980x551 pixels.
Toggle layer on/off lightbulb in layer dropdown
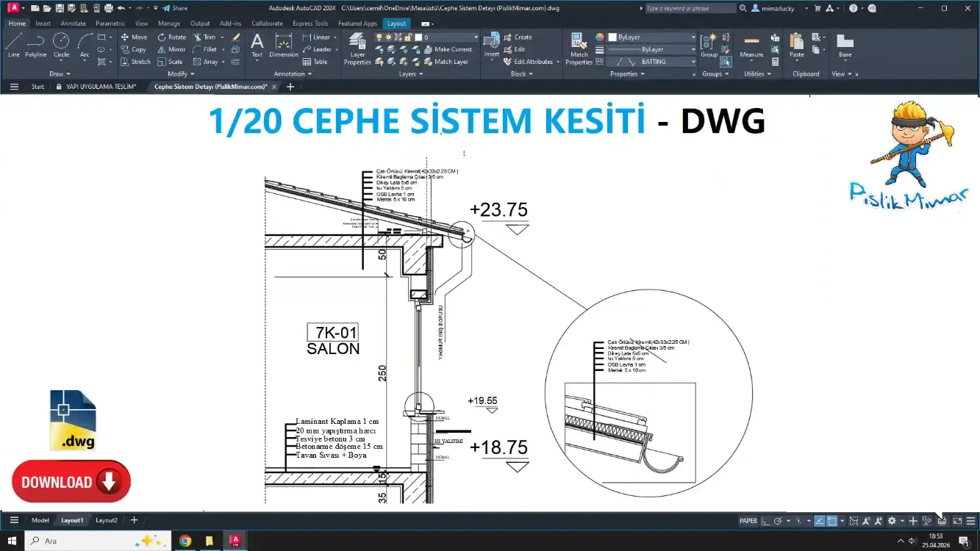(x=379, y=37)
